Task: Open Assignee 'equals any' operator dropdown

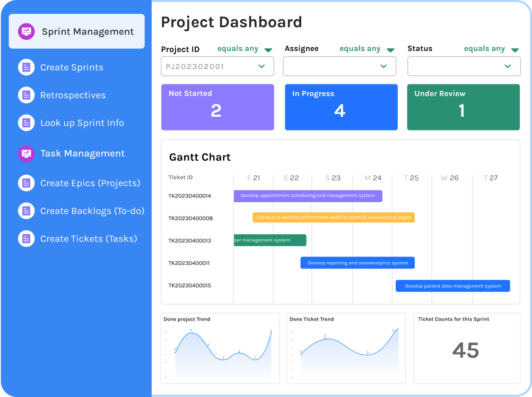Action: coord(367,49)
